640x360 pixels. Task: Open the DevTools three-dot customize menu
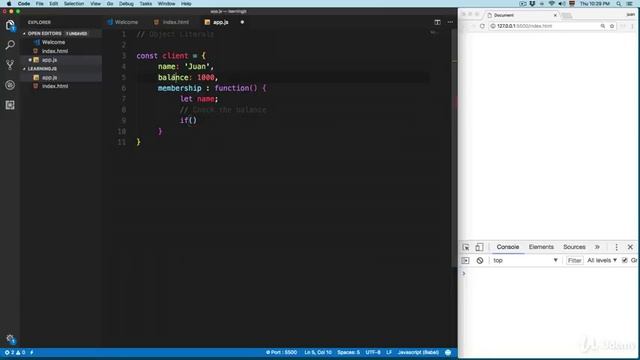[x=616, y=247]
